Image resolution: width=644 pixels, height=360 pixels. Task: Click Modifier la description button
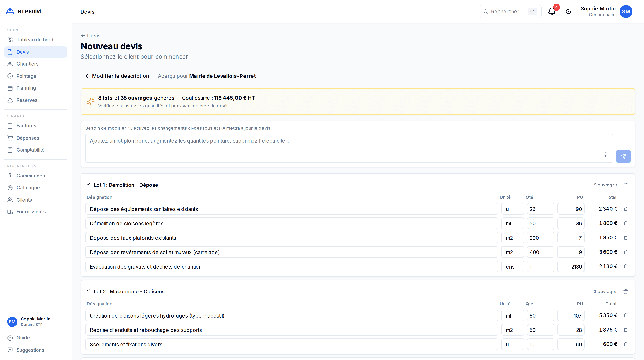coord(117,76)
